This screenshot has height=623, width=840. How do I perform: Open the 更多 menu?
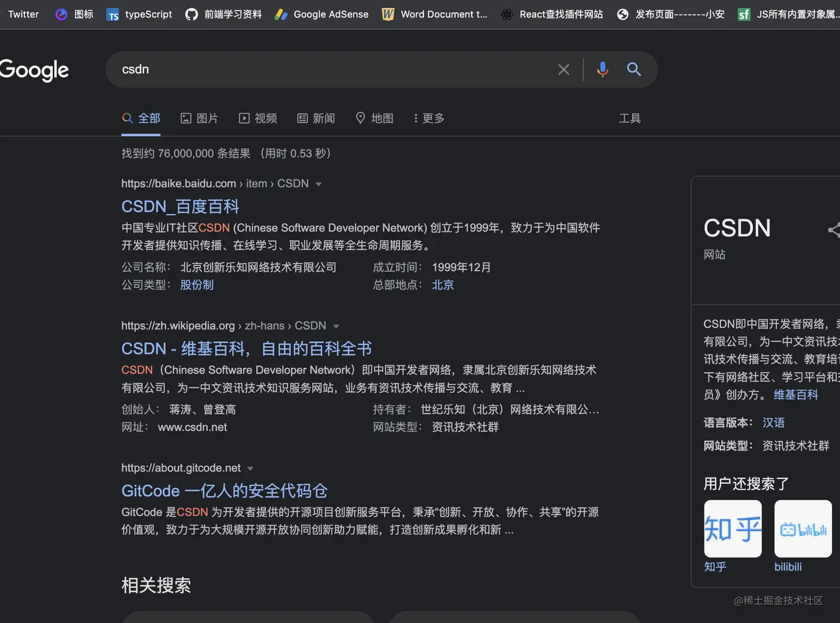[x=429, y=118]
